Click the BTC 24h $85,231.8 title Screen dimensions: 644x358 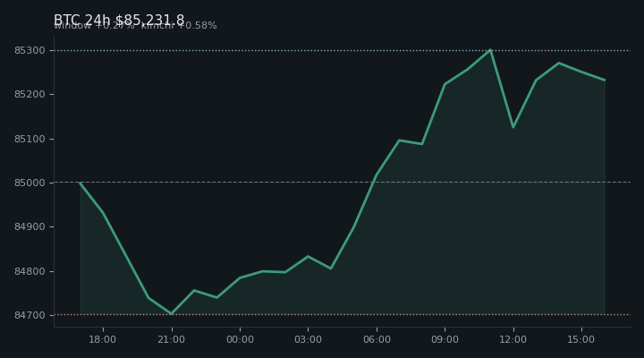[x=119, y=20]
